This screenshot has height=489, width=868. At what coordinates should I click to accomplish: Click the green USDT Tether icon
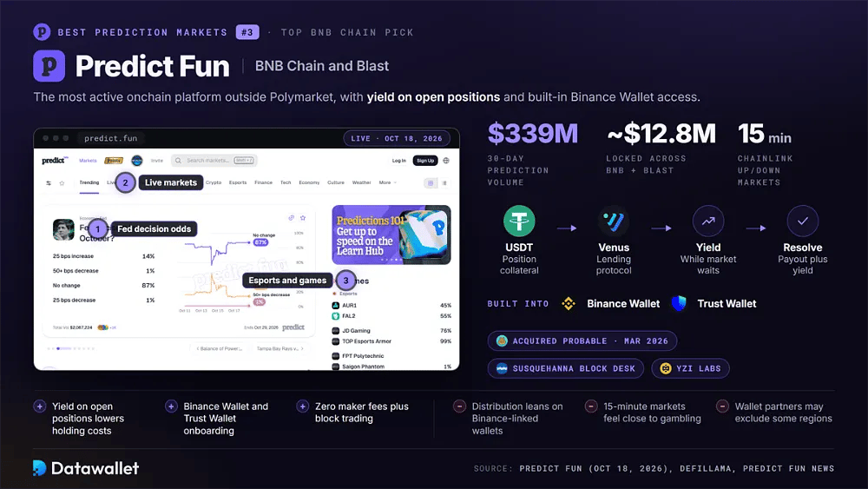pyautogui.click(x=519, y=221)
